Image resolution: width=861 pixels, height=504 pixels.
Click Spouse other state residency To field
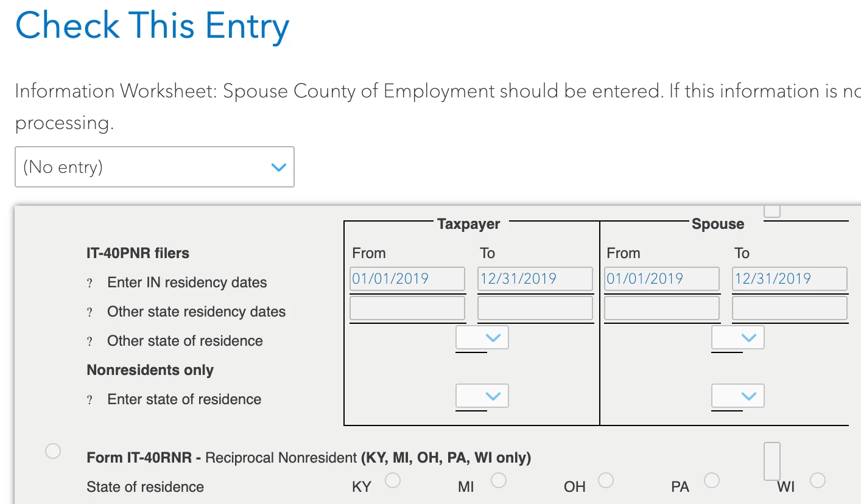(x=790, y=308)
